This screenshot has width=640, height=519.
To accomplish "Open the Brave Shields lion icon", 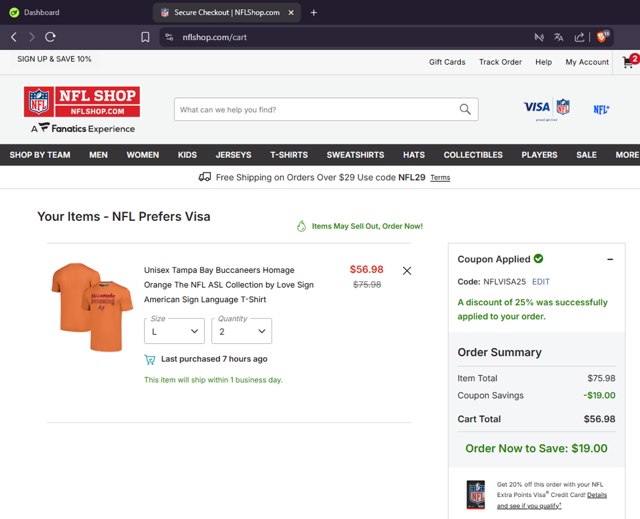I will tap(602, 36).
